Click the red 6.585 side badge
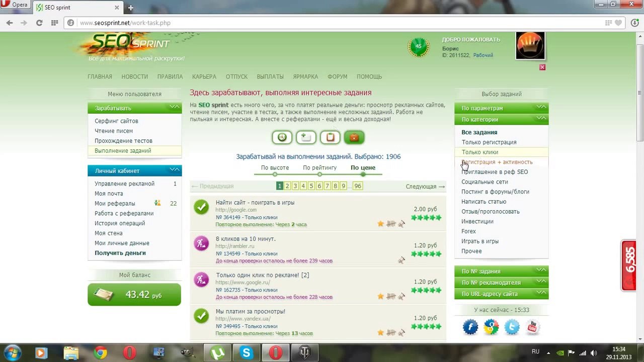Viewport: 644px width, 362px height. click(629, 266)
